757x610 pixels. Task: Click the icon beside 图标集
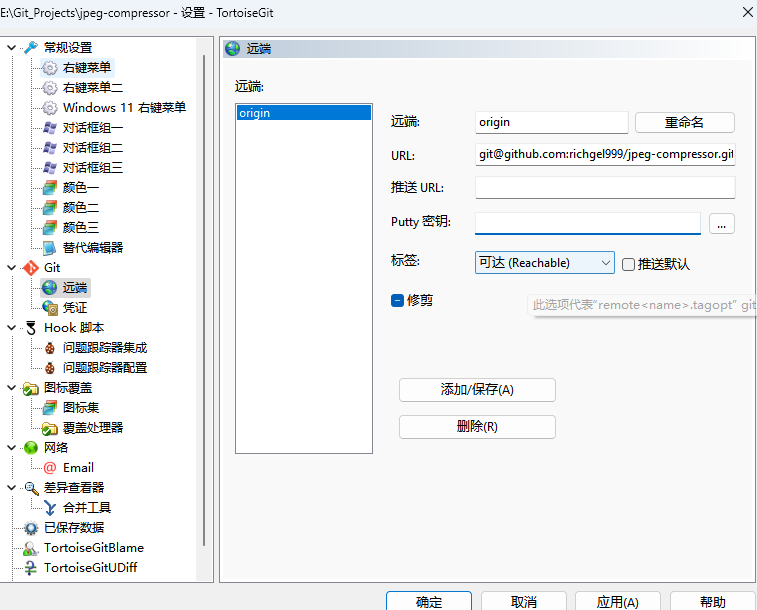pos(50,408)
